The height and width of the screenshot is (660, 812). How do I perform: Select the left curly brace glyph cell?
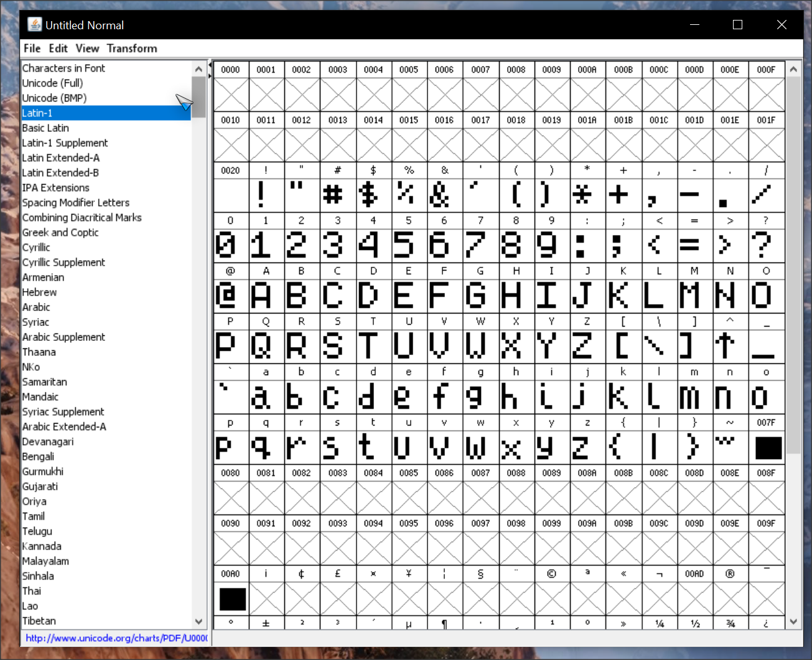tap(623, 447)
